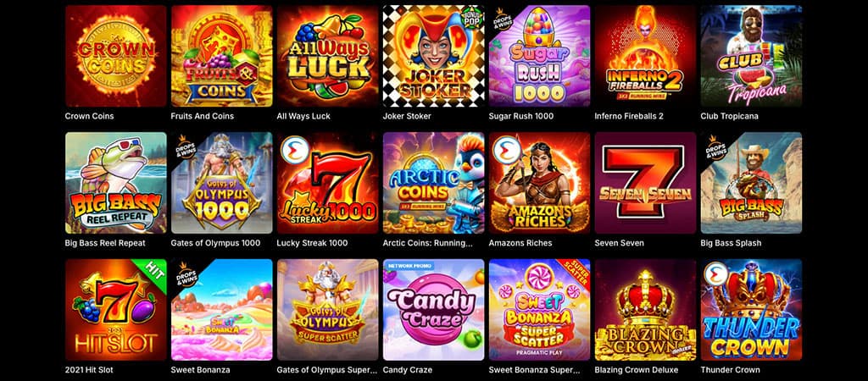Open Inferno Fireballs 2 game tile
Viewport: 868px width, 381px height.
pos(645,56)
